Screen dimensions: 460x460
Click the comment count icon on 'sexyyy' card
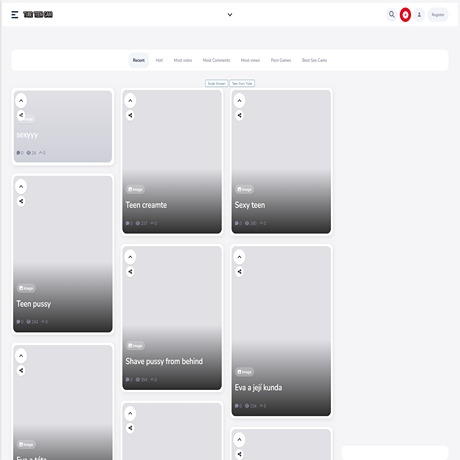18,153
